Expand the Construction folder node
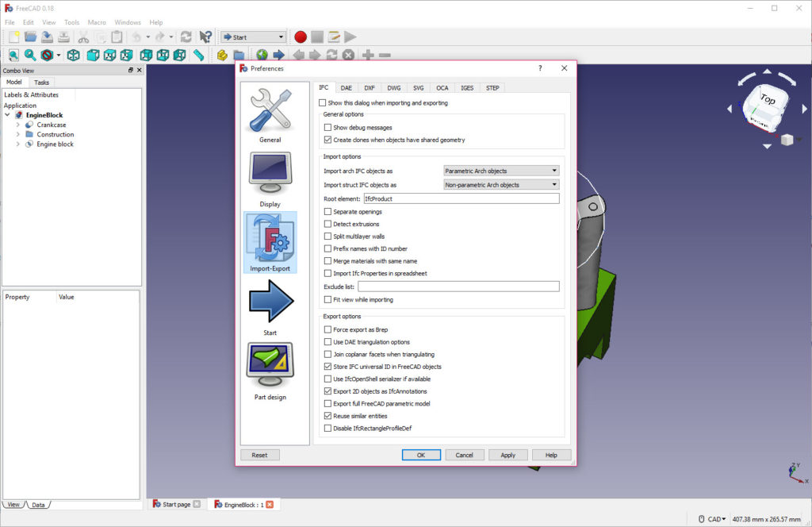 (x=18, y=134)
